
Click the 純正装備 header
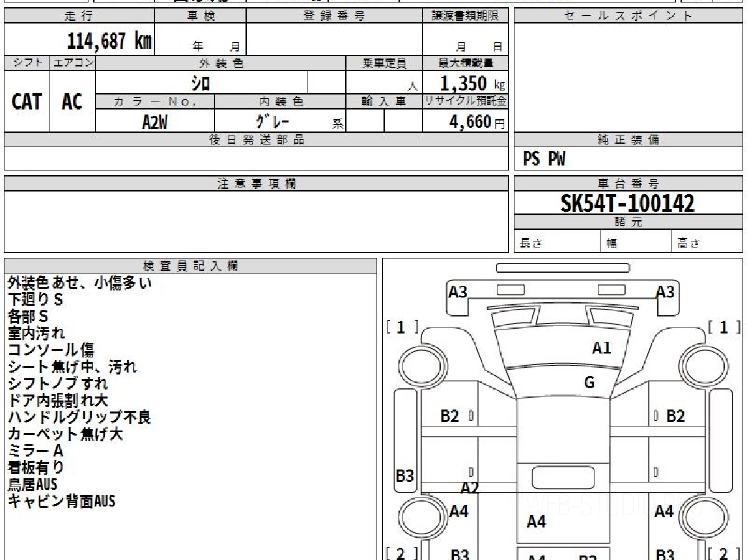[628, 140]
